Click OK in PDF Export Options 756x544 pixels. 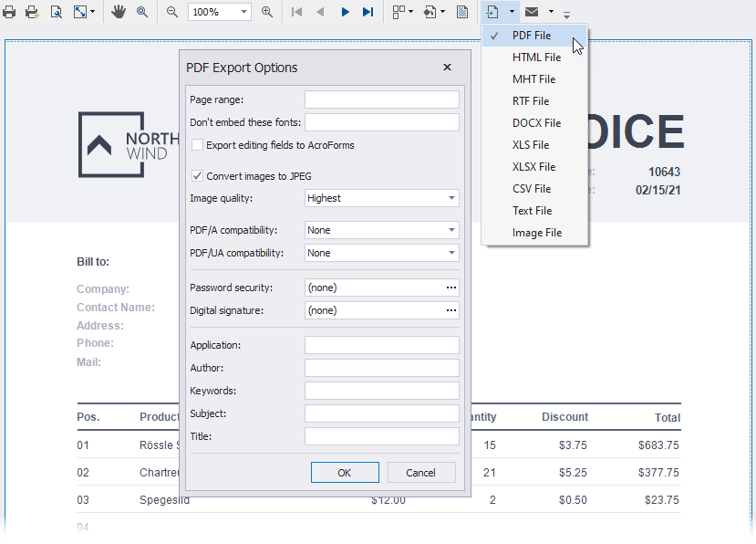click(x=345, y=473)
